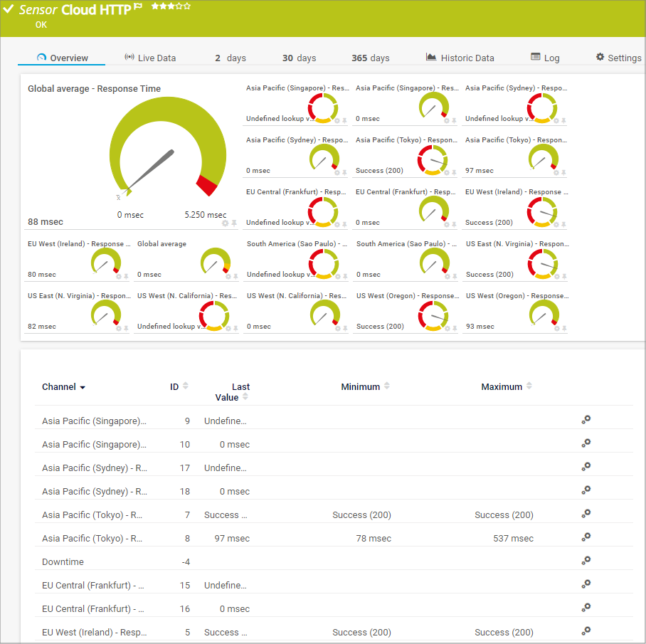Open channel settings gear for ID 9 row
Screen dimensions: 646x644
pos(586,420)
